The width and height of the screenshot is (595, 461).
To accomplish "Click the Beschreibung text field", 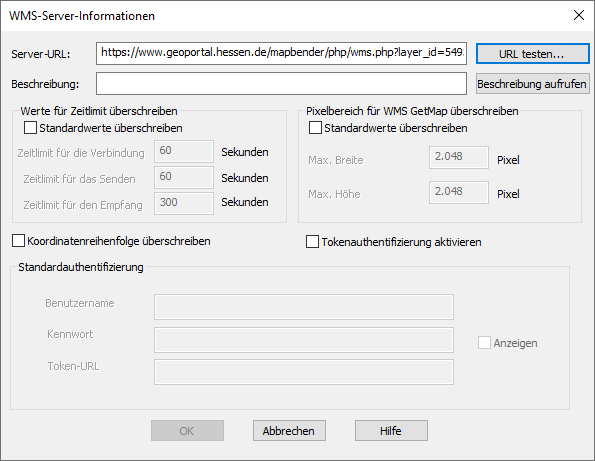I will point(281,84).
